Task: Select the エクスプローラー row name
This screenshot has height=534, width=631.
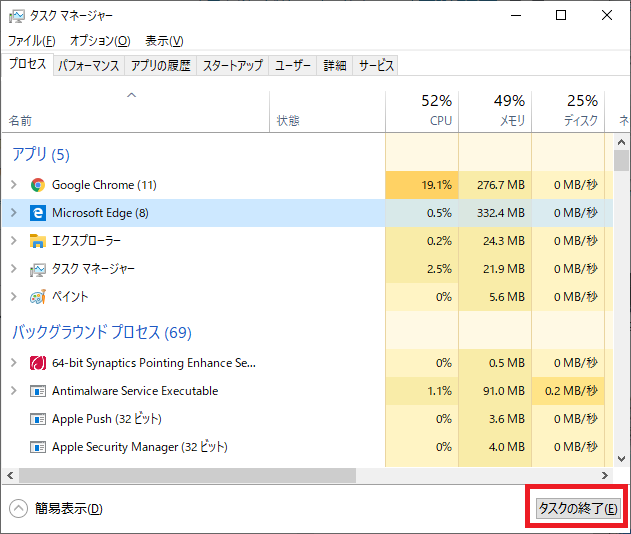Action: click(x=87, y=241)
